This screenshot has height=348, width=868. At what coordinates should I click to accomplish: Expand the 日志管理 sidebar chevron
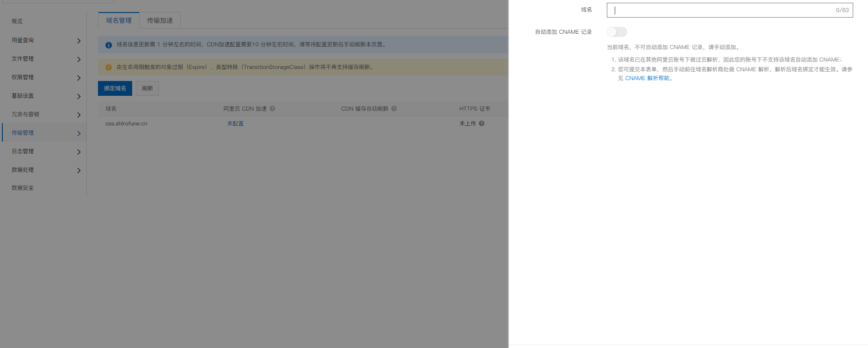coord(79,152)
